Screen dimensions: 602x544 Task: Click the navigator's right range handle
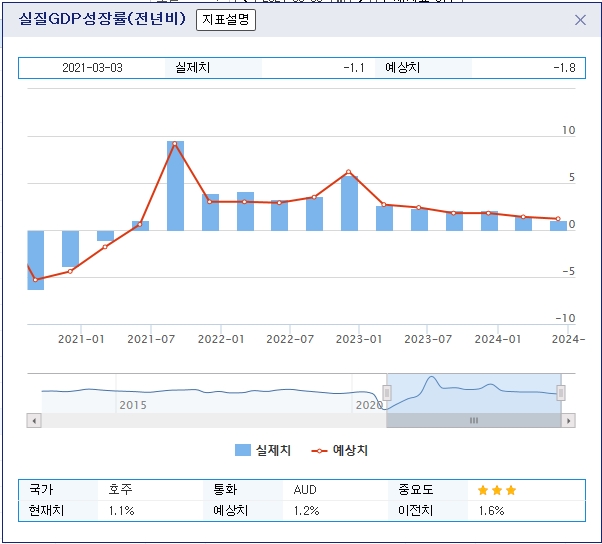[561, 393]
